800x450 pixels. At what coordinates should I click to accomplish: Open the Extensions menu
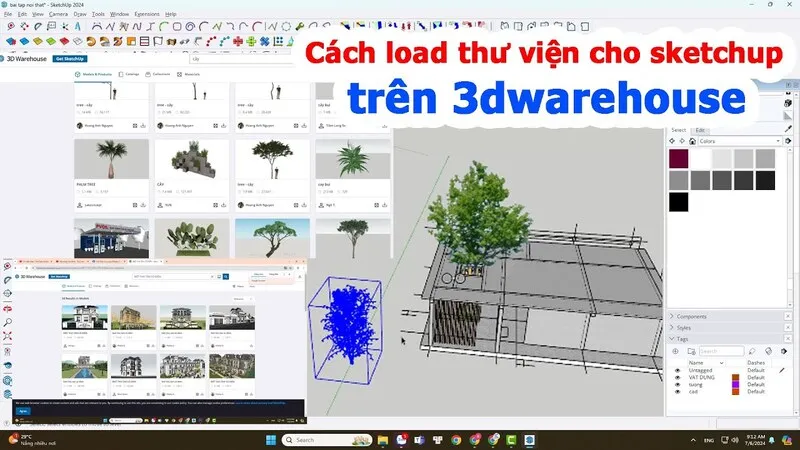click(x=147, y=14)
